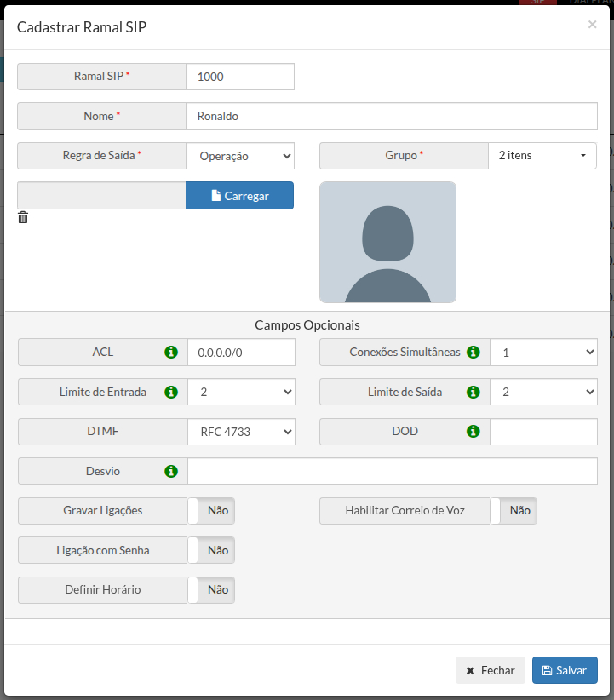The width and height of the screenshot is (614, 700).
Task: Open the DTMF dropdown showing RFC 4733
Action: [x=242, y=432]
